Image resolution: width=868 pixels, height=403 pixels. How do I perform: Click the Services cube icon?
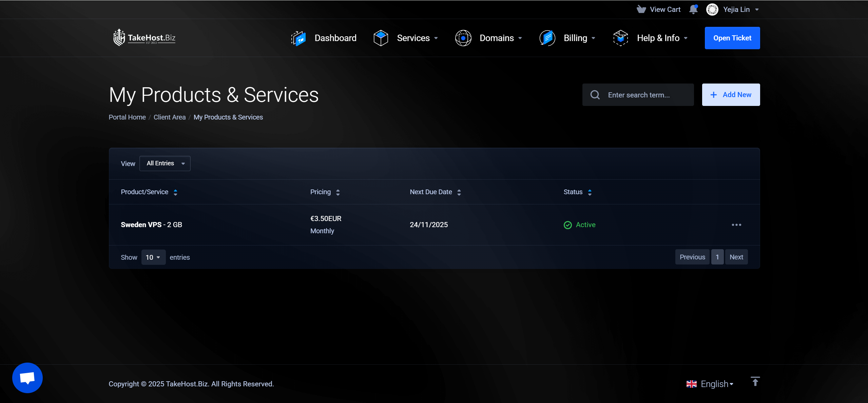[x=381, y=38]
